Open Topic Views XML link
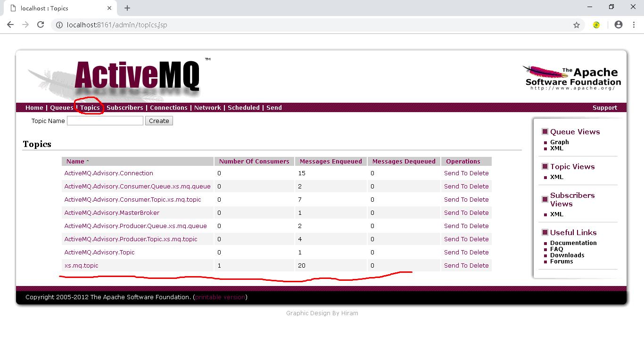Viewport: 644px width, 343px height. (556, 177)
